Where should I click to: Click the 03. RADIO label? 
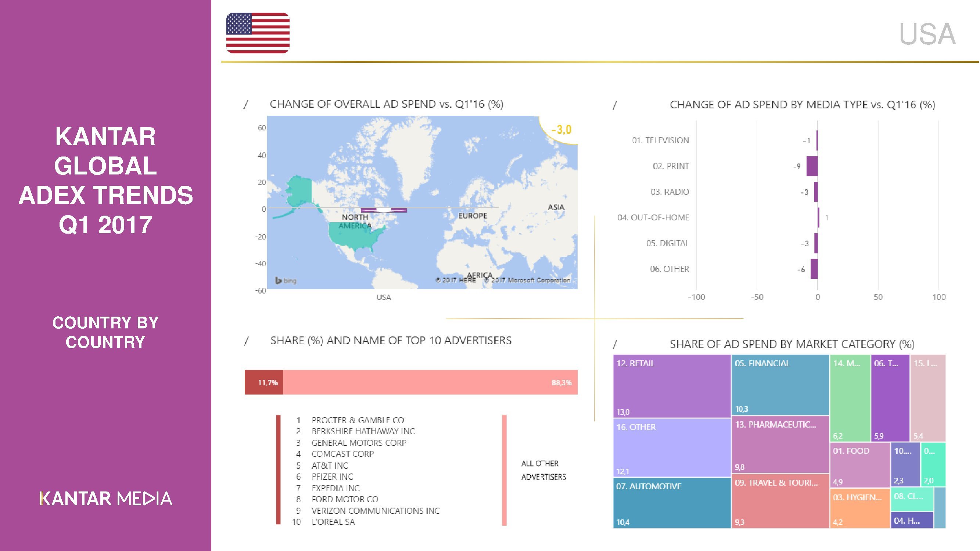click(x=670, y=192)
